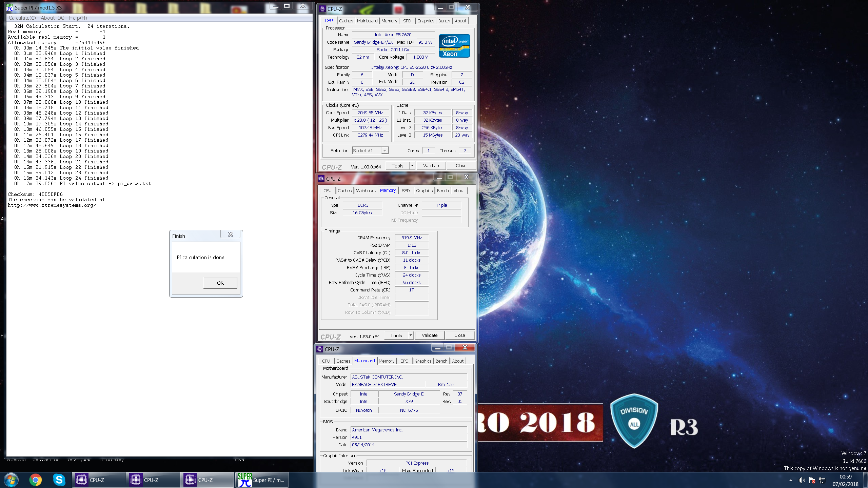
Task: Select Caches tab in Mainboard CPU-Z window
Action: click(343, 361)
